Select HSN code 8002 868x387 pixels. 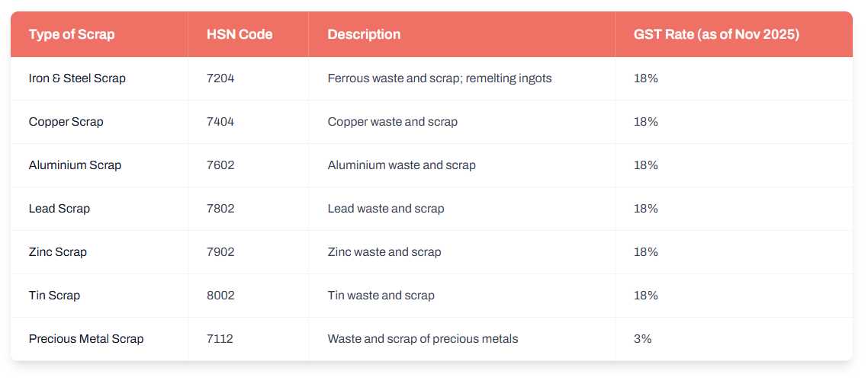click(x=220, y=296)
